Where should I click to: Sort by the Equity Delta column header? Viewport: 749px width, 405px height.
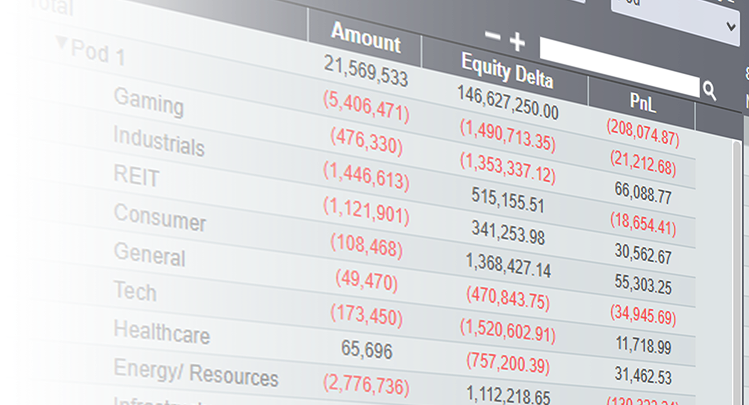click(507, 72)
